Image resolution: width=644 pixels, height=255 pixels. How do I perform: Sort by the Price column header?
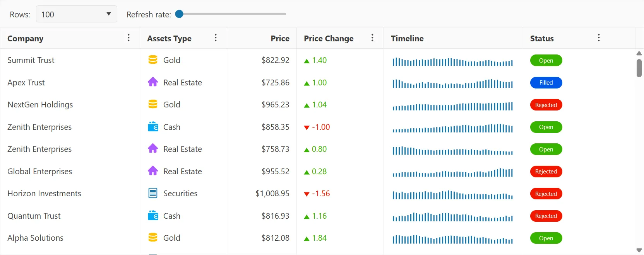[280, 39]
